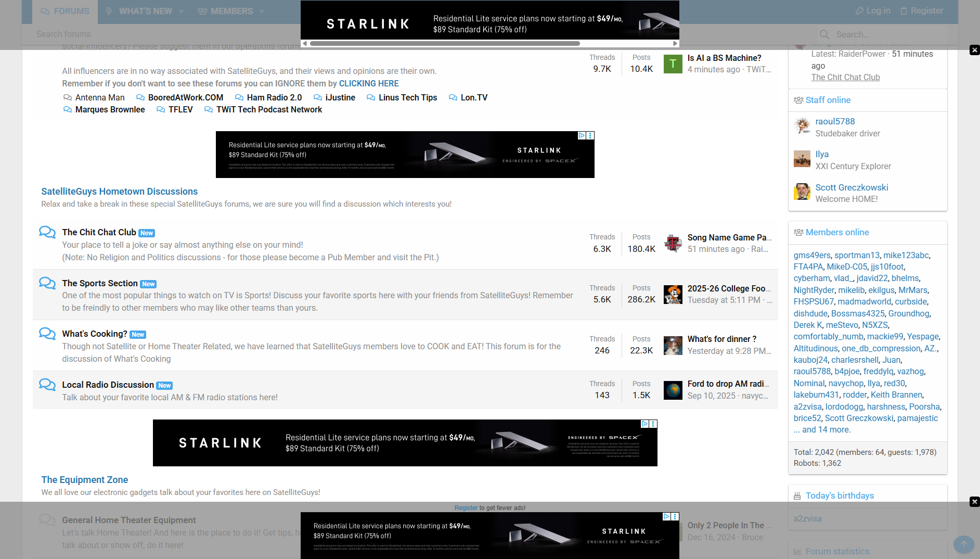Open a2zvisa birthday profile link
The height and width of the screenshot is (559, 980).
[x=808, y=518]
